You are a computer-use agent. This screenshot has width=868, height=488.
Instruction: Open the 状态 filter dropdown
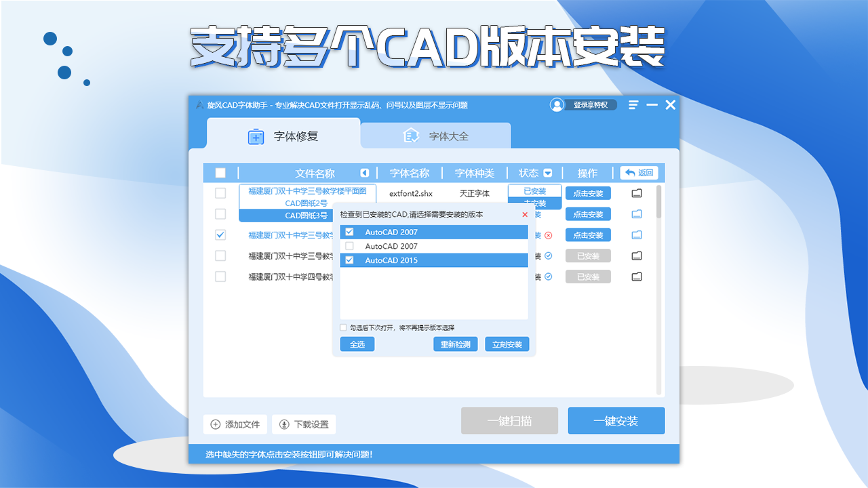[x=549, y=173]
